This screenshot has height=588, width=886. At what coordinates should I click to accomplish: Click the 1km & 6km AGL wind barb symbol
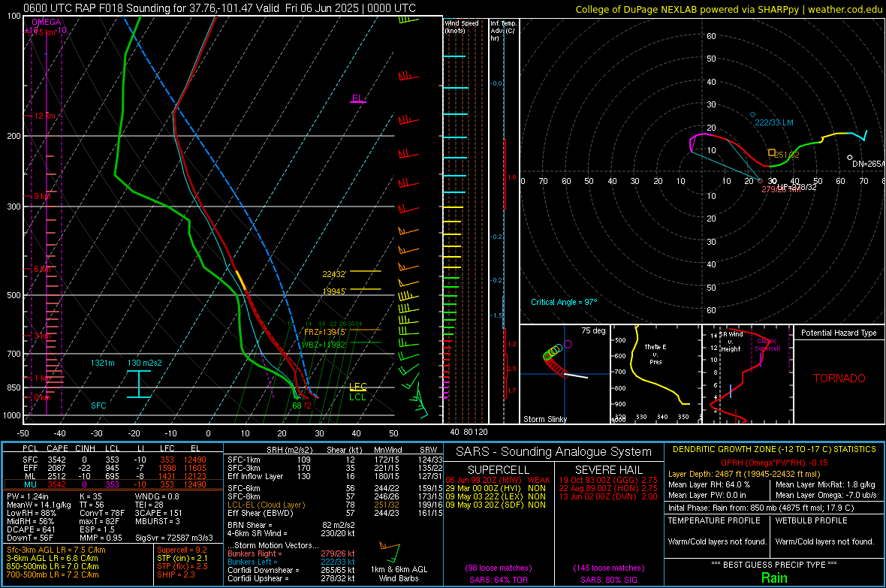click(390, 552)
